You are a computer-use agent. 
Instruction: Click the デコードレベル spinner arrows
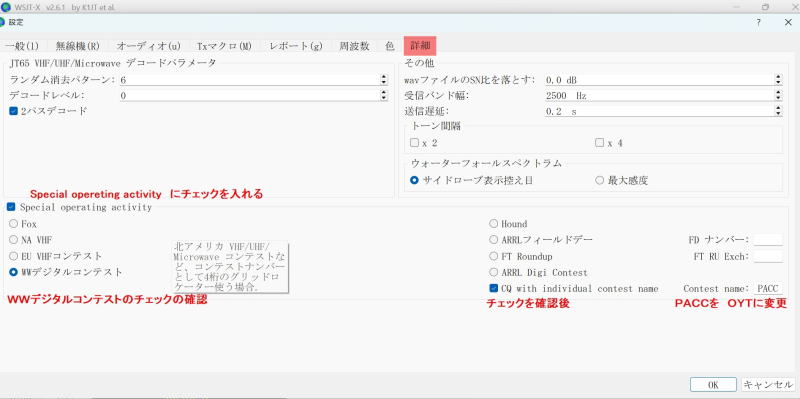[384, 95]
